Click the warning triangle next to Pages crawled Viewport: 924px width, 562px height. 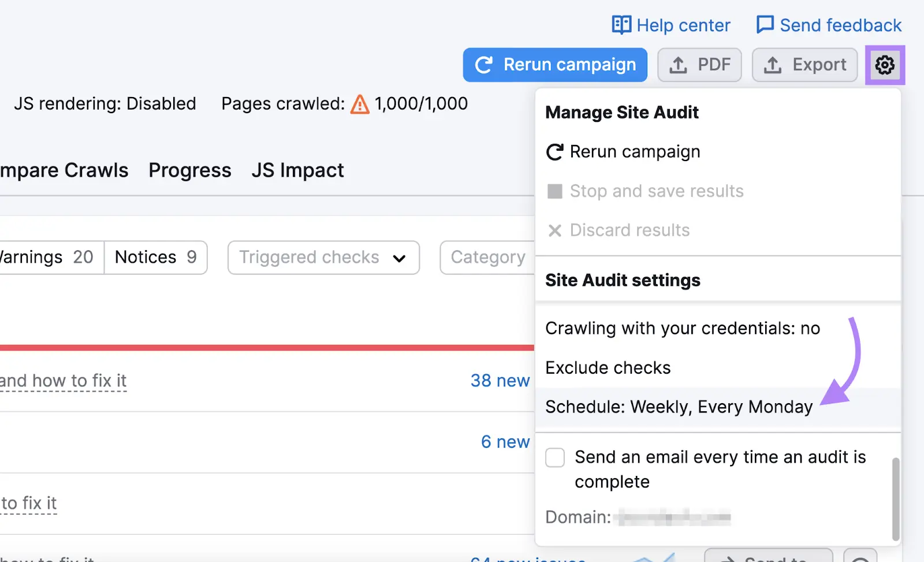click(x=359, y=104)
